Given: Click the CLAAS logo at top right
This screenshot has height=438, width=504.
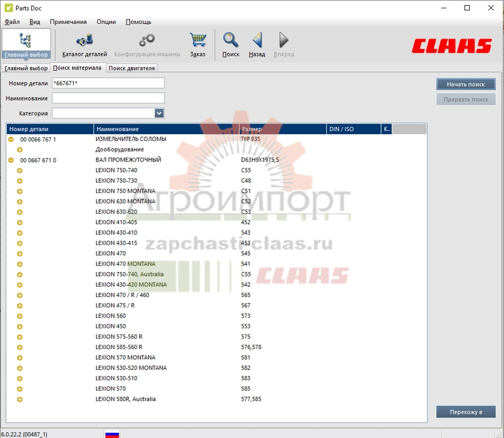Looking at the screenshot, I should [x=452, y=46].
